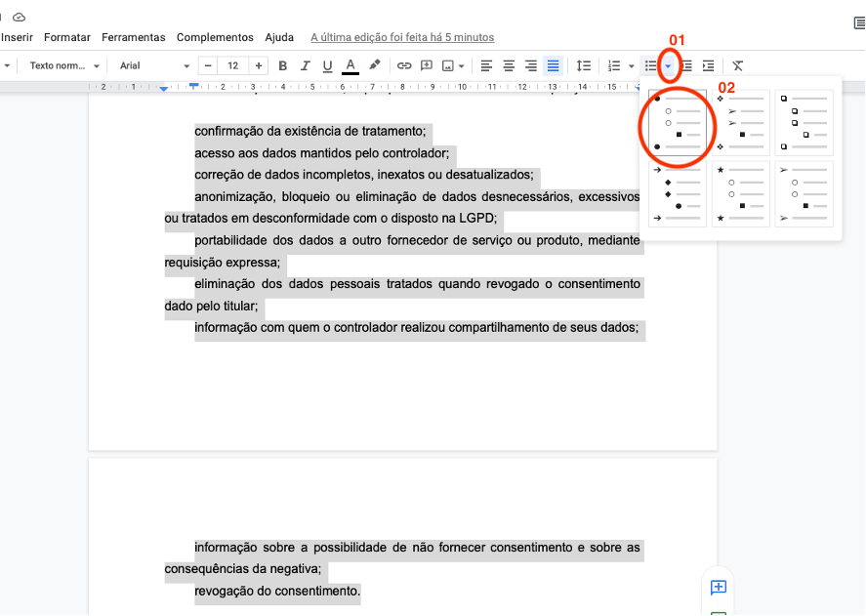The width and height of the screenshot is (866, 616).
Task: Open the Complementos menu
Action: click(x=214, y=37)
